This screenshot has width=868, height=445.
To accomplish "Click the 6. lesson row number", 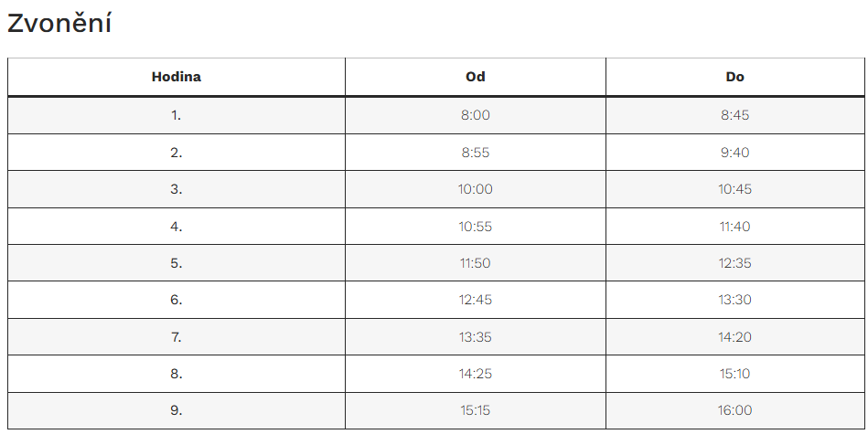I will pos(177,300).
